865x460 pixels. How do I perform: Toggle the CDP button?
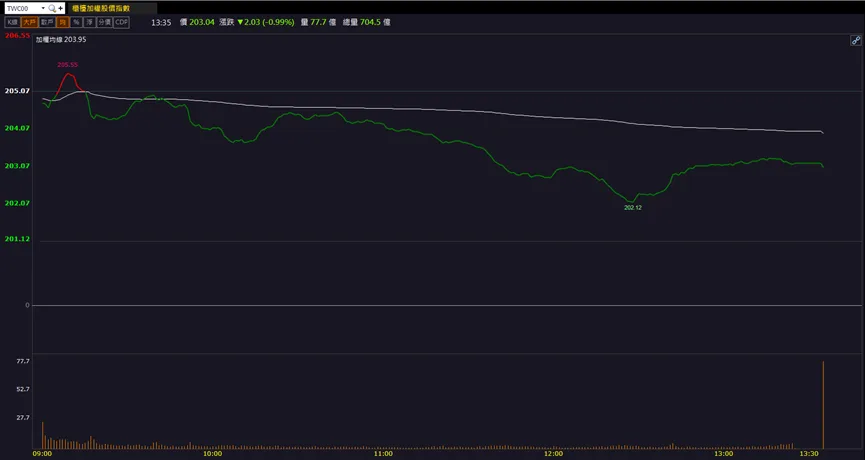pos(121,23)
